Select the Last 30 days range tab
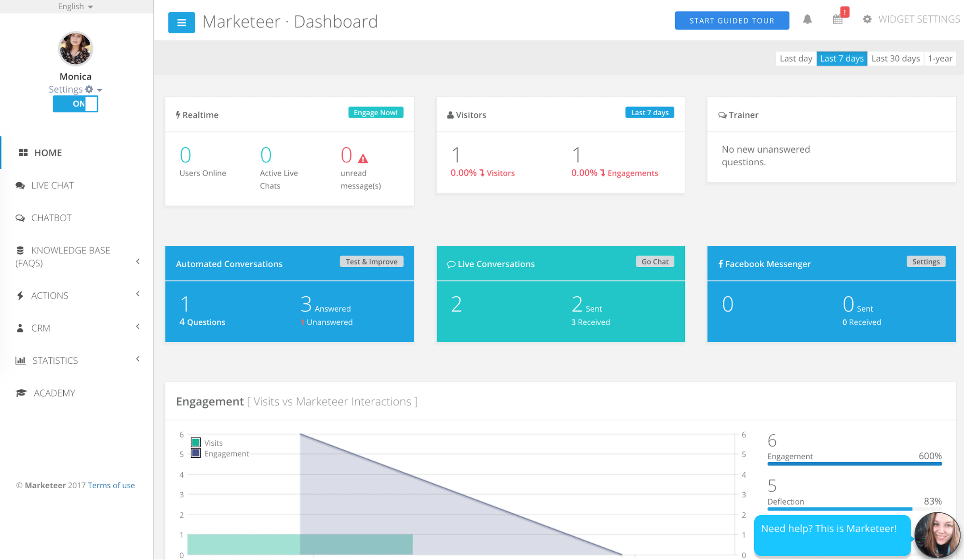The image size is (964, 560). [x=896, y=58]
